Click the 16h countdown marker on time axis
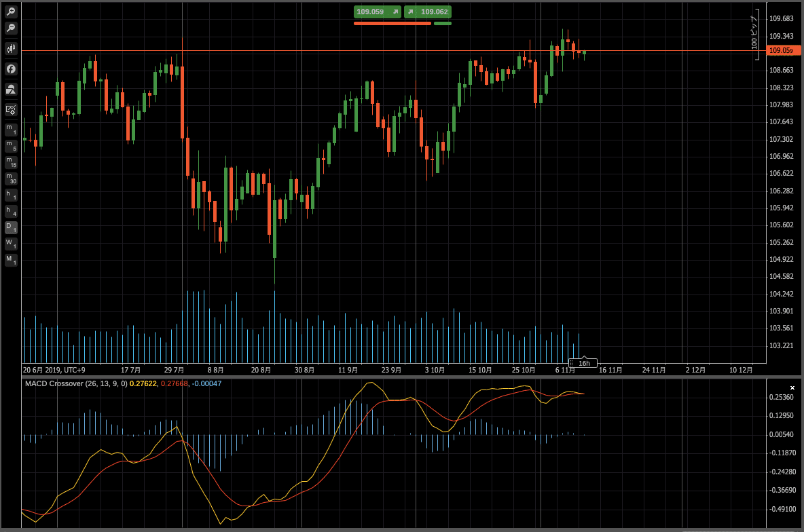 (584, 363)
